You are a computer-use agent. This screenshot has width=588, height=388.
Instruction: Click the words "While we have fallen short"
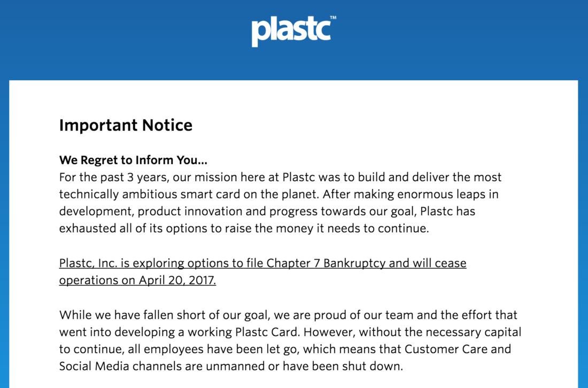coord(127,315)
